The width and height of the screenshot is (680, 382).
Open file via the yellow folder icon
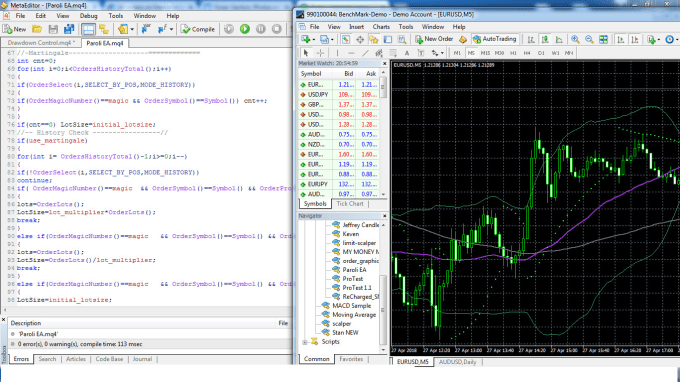point(37,29)
